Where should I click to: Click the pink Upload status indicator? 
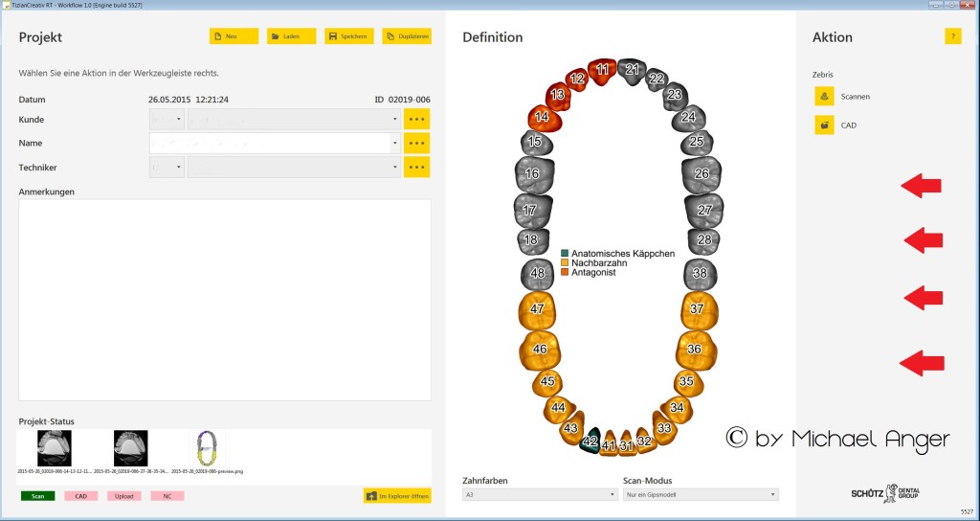click(123, 496)
